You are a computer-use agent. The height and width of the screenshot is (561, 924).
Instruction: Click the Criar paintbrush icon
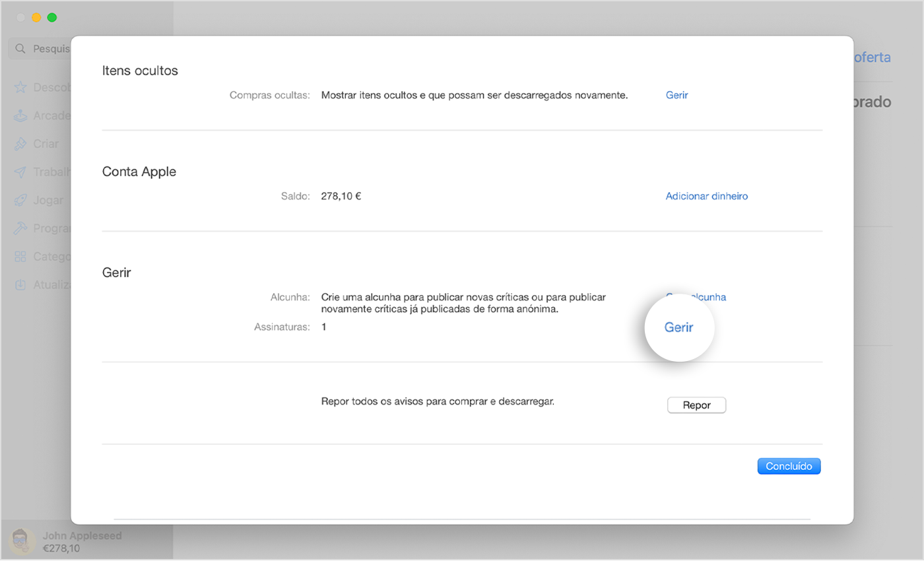click(21, 143)
